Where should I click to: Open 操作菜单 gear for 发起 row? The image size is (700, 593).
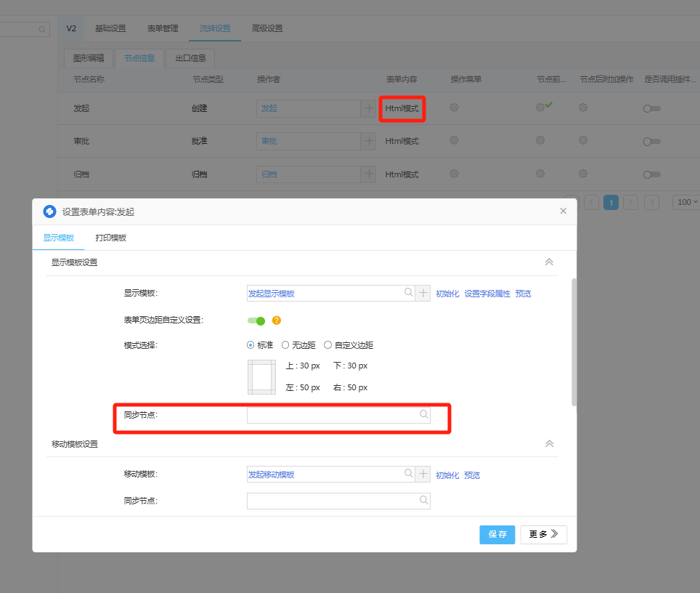(454, 108)
